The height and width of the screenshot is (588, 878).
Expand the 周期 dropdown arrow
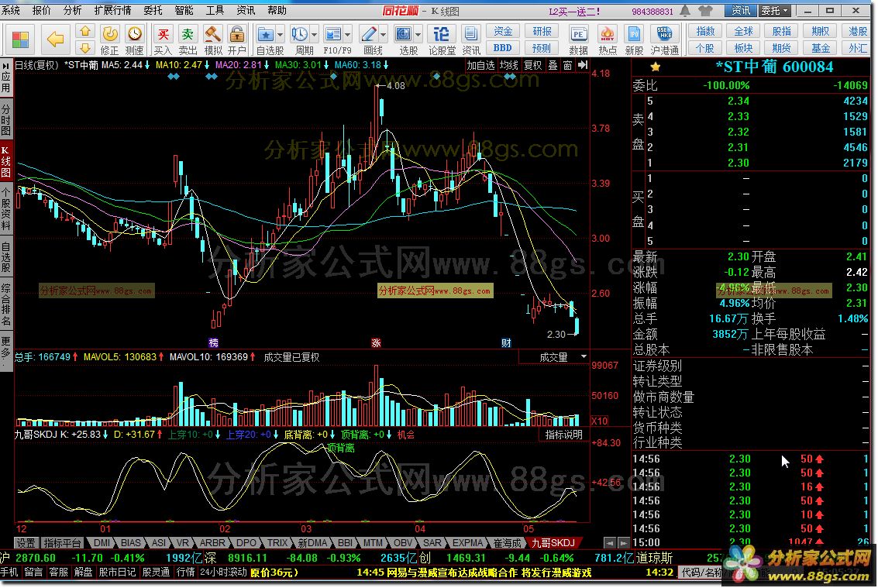(314, 35)
